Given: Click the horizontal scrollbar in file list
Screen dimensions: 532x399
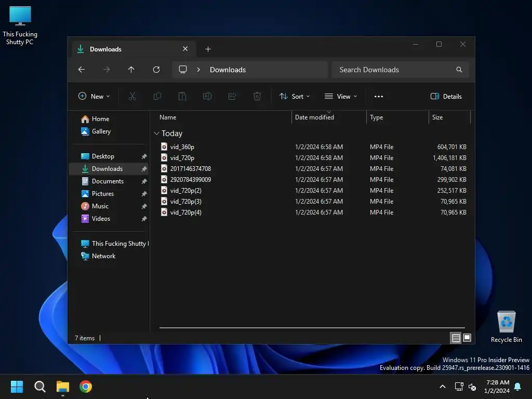Looking at the screenshot, I should [312, 328].
